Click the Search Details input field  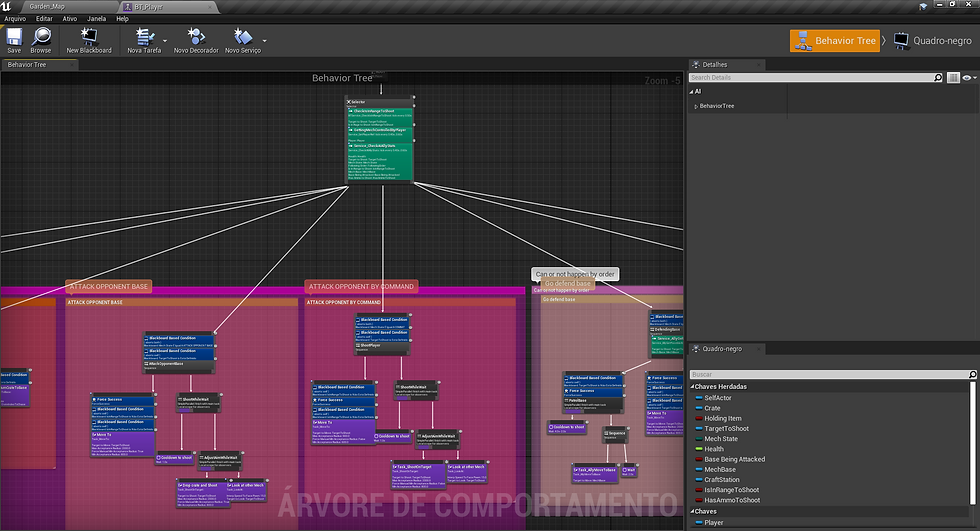tap(811, 77)
